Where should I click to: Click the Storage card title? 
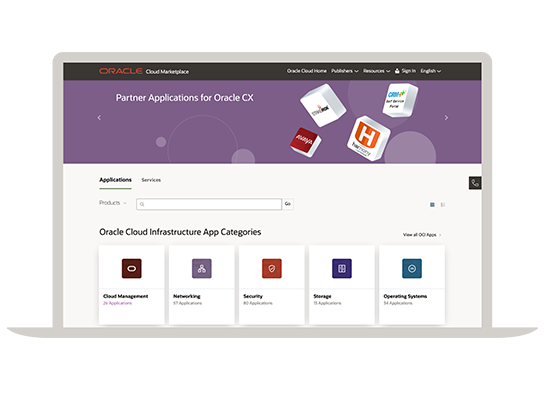[x=322, y=296]
